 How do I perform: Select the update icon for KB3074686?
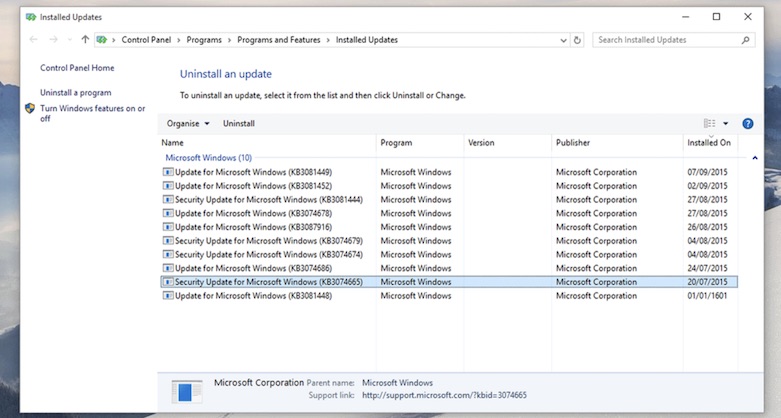point(168,268)
